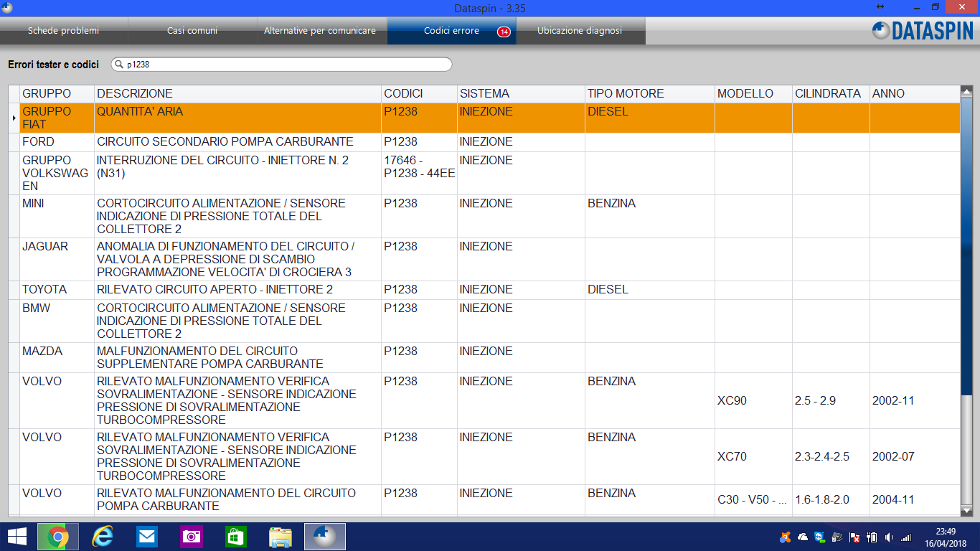Select the GRUPPO FIAT row
The width and height of the screenshot is (980, 551).
[484, 118]
